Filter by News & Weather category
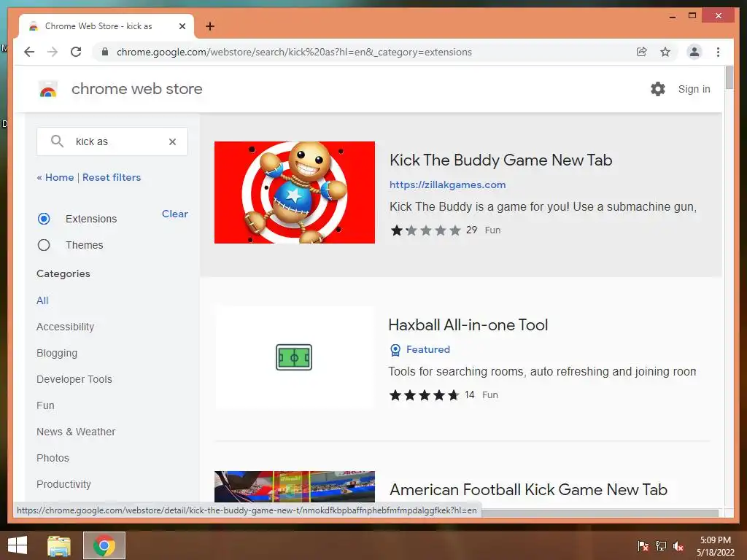747x560 pixels. 76,432
